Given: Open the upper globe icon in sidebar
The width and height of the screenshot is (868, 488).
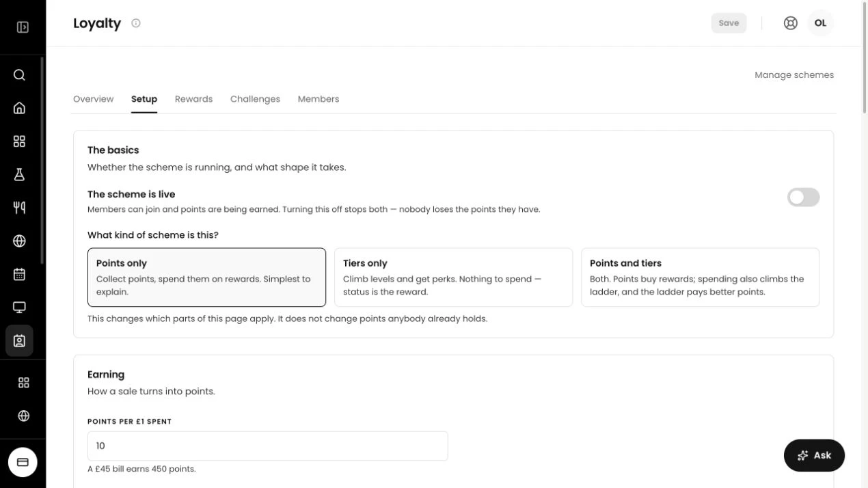Looking at the screenshot, I should [x=19, y=241].
